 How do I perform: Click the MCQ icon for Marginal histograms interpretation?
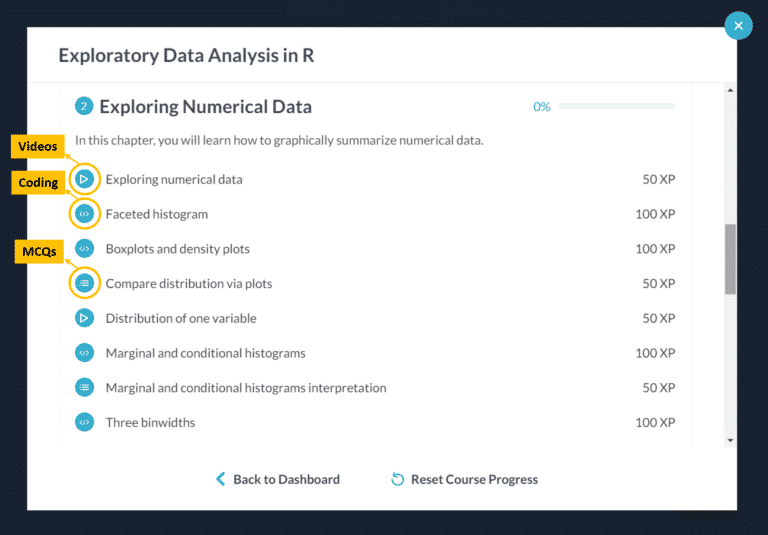click(84, 388)
